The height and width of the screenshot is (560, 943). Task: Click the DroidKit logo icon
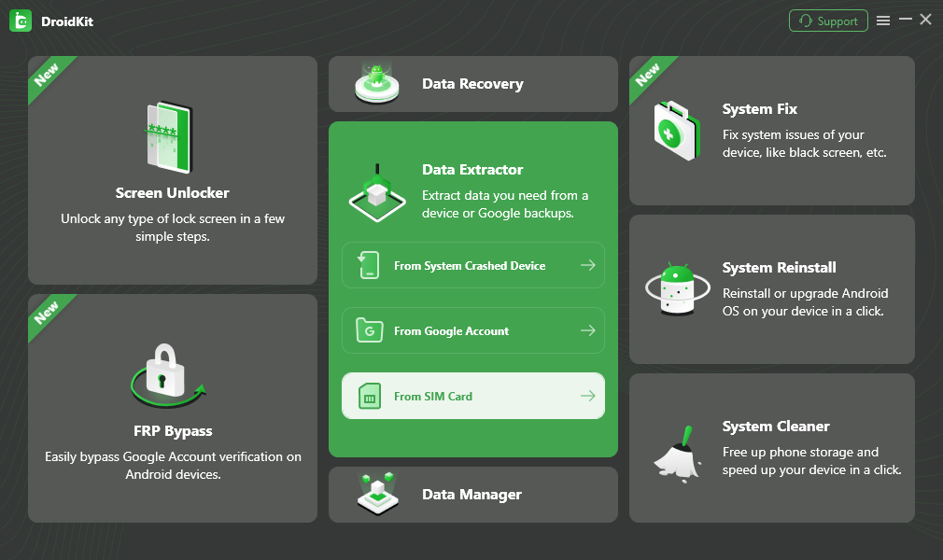pyautogui.click(x=21, y=21)
